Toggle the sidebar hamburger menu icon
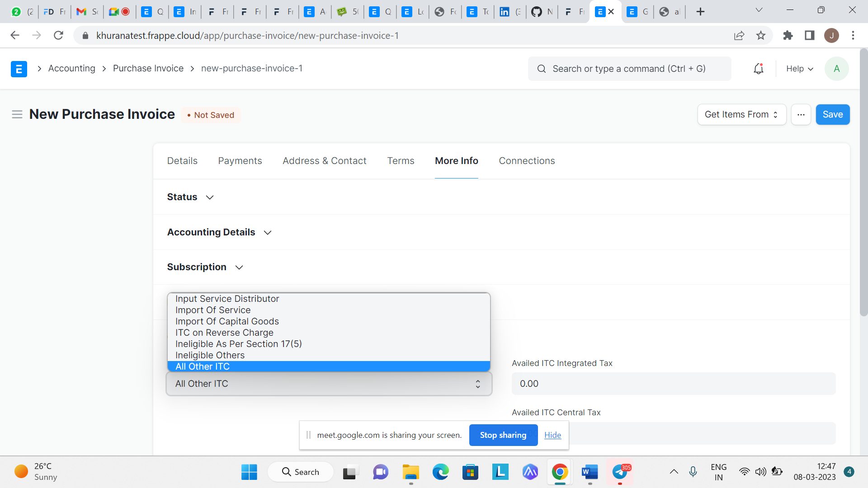 click(x=17, y=114)
